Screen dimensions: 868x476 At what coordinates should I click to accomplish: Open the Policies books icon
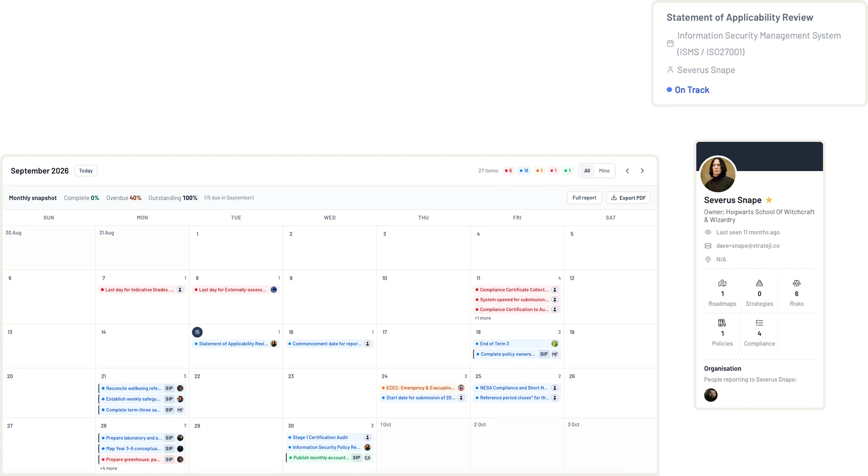tap(722, 323)
